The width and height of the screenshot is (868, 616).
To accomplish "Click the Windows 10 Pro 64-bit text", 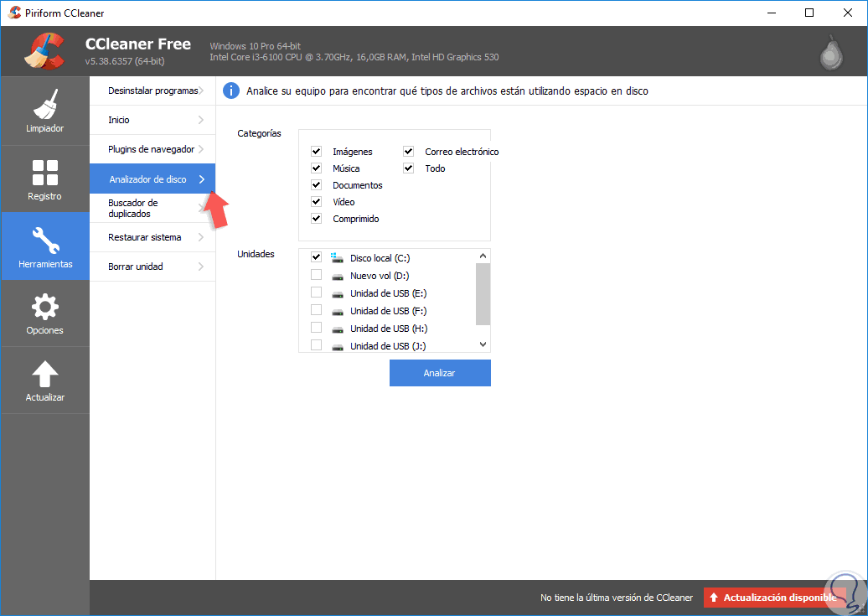I will (x=256, y=46).
